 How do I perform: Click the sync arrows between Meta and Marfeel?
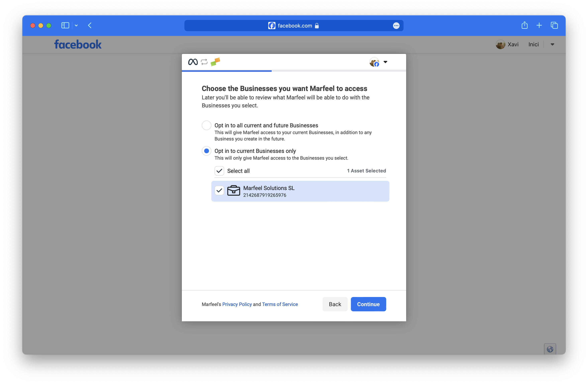coord(204,62)
